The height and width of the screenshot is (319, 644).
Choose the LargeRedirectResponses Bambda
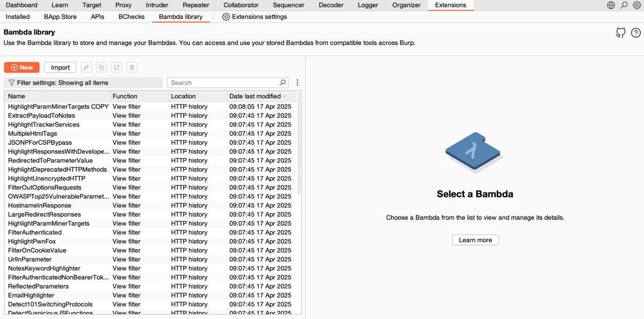click(150, 214)
